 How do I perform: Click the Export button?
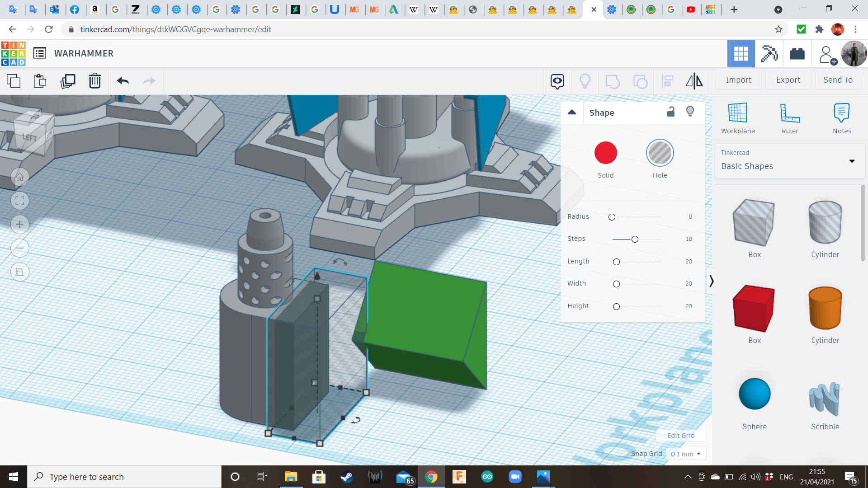coord(788,80)
